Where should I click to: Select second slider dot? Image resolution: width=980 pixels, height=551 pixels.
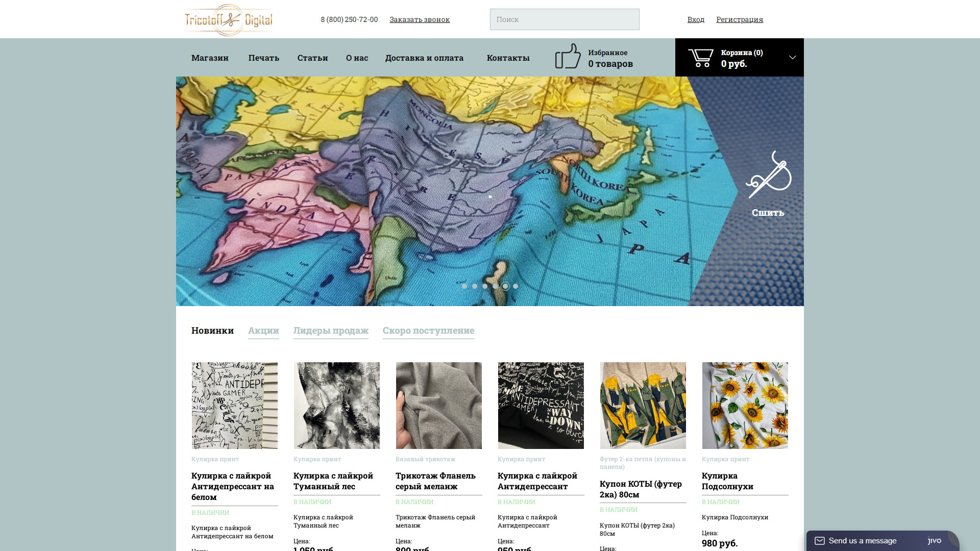click(475, 286)
